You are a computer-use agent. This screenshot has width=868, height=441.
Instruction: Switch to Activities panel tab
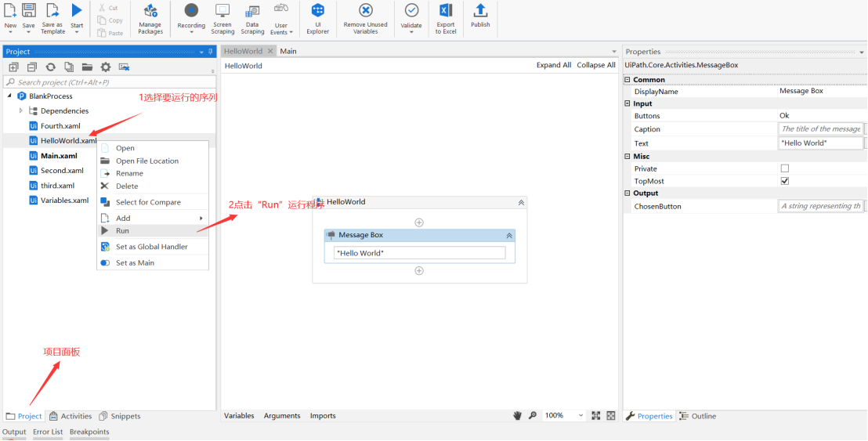click(71, 416)
